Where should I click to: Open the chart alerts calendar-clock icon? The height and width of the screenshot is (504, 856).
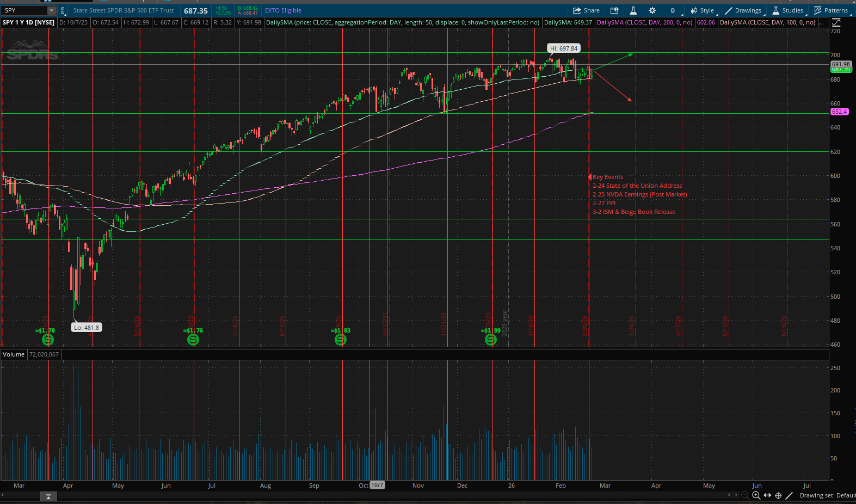[614, 10]
